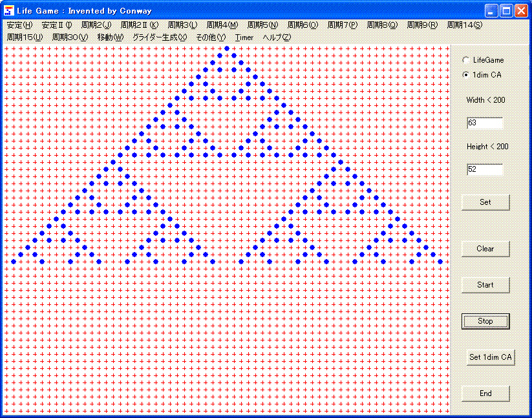This screenshot has height=418, width=532.
Task: Click the Width input field showing 63
Action: (485, 123)
